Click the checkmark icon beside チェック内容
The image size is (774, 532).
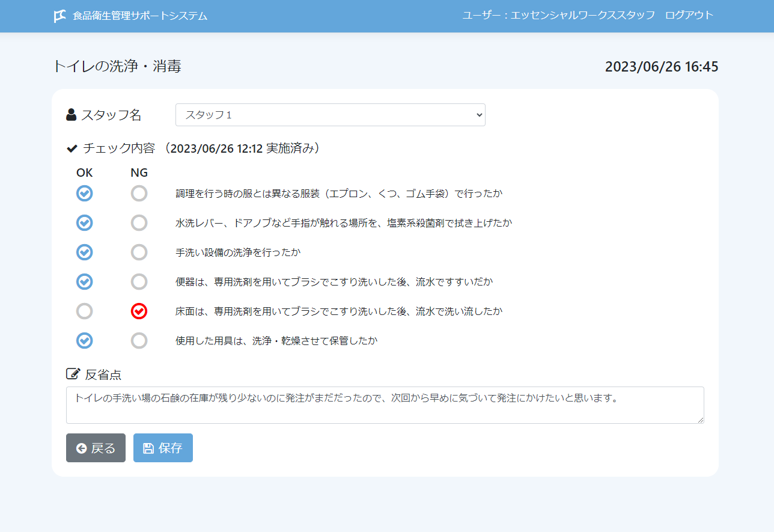point(72,148)
